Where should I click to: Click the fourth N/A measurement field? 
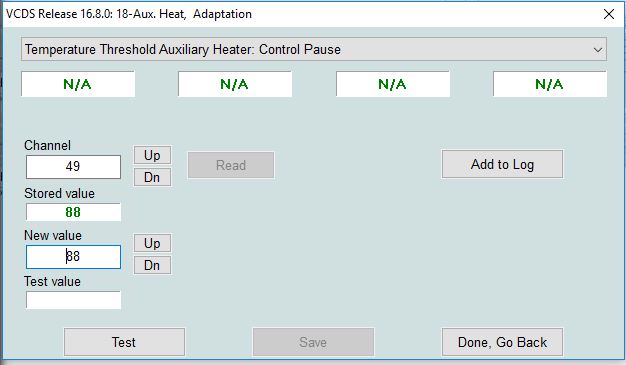click(x=550, y=84)
